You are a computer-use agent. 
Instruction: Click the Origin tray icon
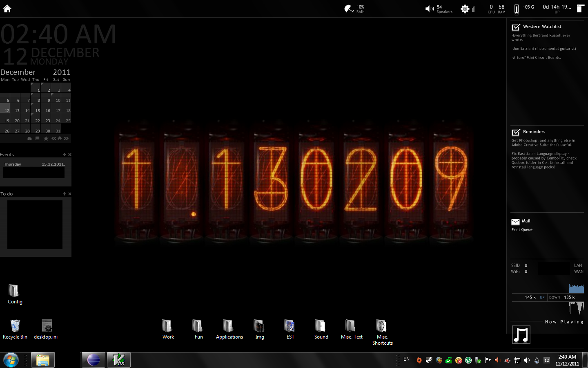419,360
